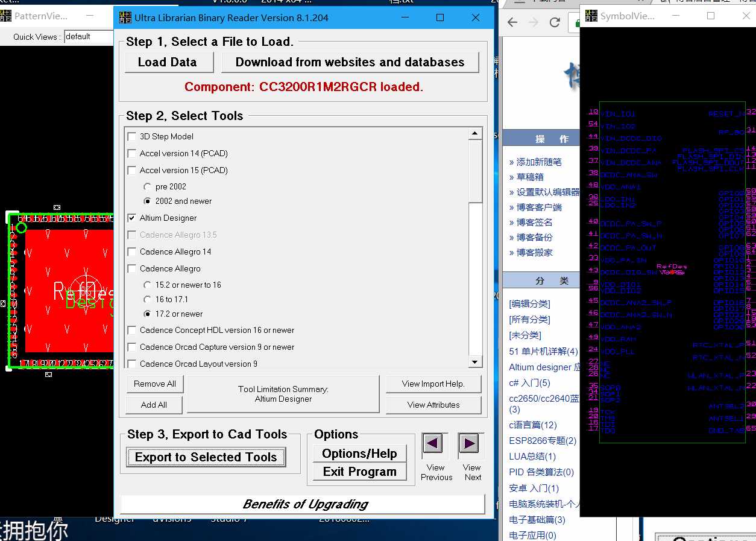Uncheck the Altium Designer checkbox

click(132, 218)
